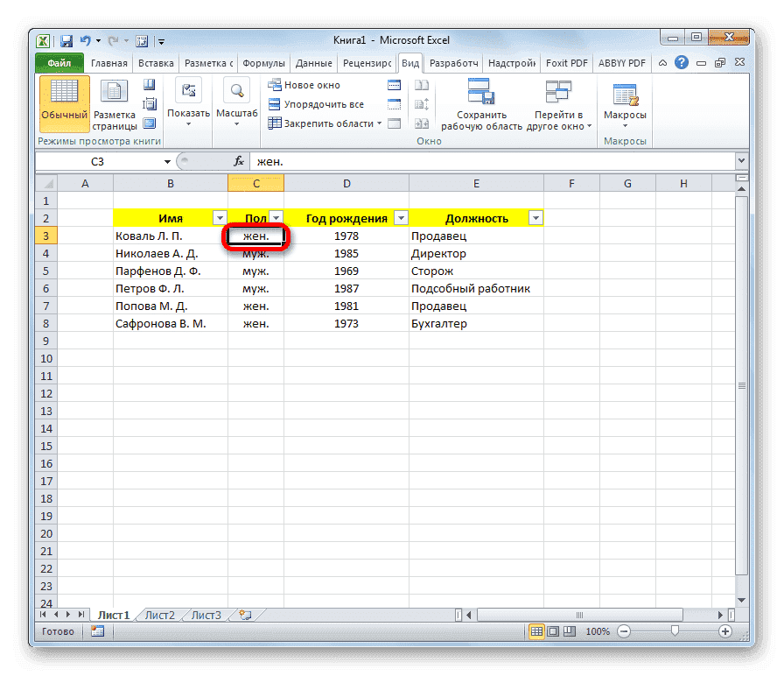
Task: Click the Save icon on Quick Access Toolbar
Action: (66, 40)
